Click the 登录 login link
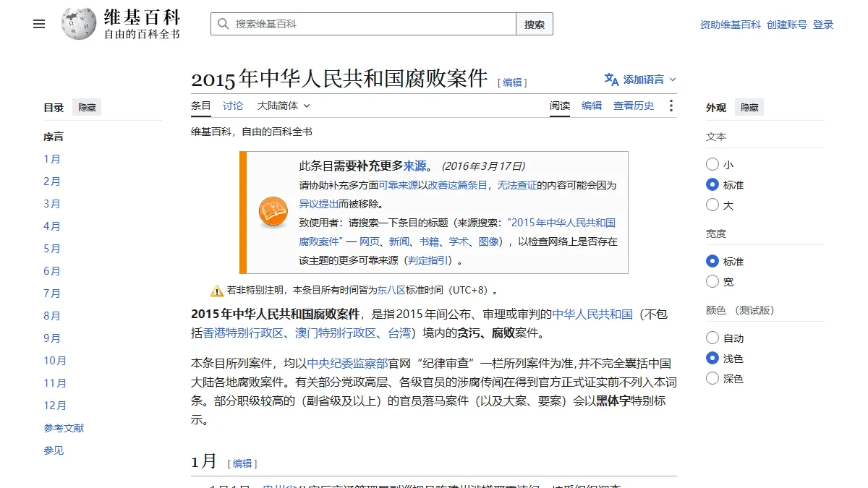This screenshot has height=488, width=868. point(823,25)
